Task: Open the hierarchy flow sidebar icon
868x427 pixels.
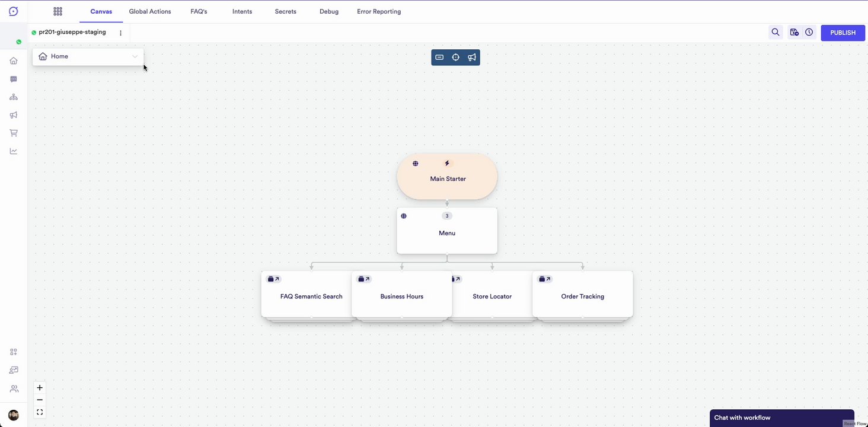Action: tap(14, 97)
